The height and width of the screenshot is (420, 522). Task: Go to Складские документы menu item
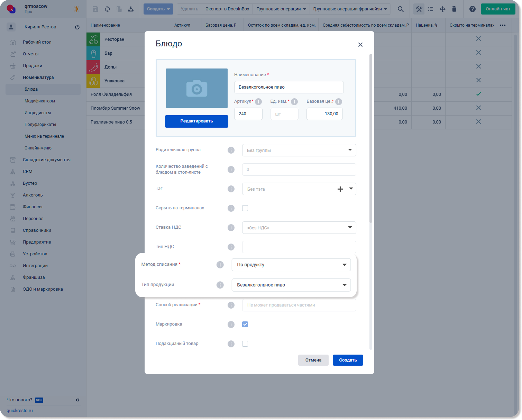click(46, 160)
